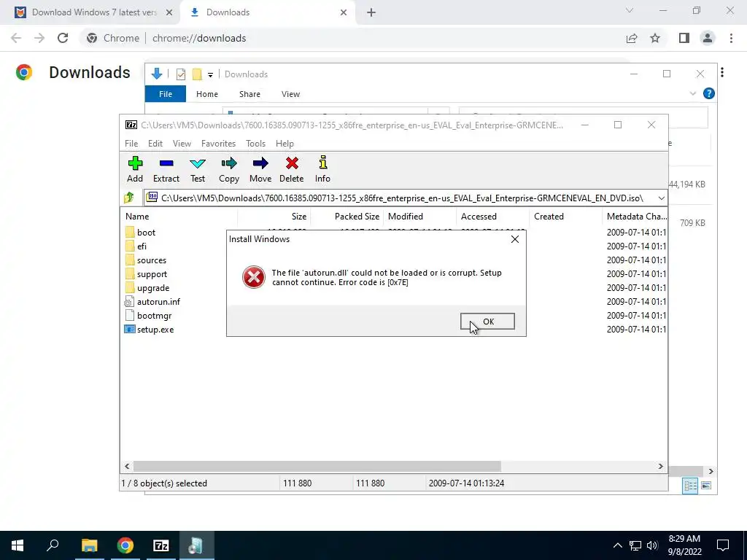Bookmark this page with star icon
This screenshot has width=747, height=560.
coord(655,38)
